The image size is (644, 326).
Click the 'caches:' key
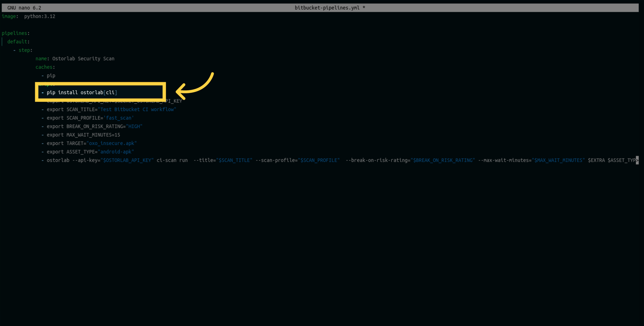pyautogui.click(x=45, y=67)
